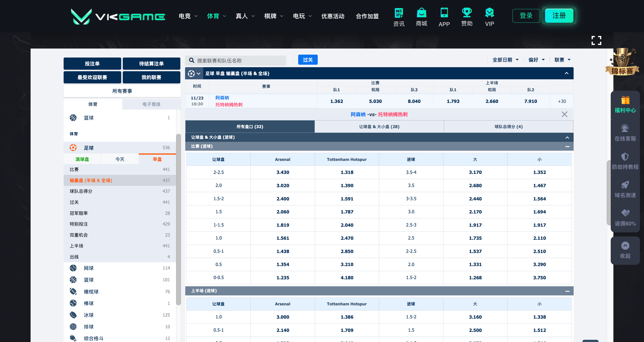
Task: Click the 注册 register button
Action: 559,16
